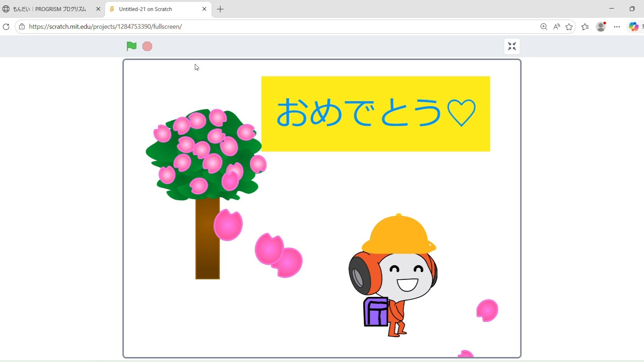Screen dimensions: 644x362
Task: Open the Settings and more menu
Action: point(617,27)
